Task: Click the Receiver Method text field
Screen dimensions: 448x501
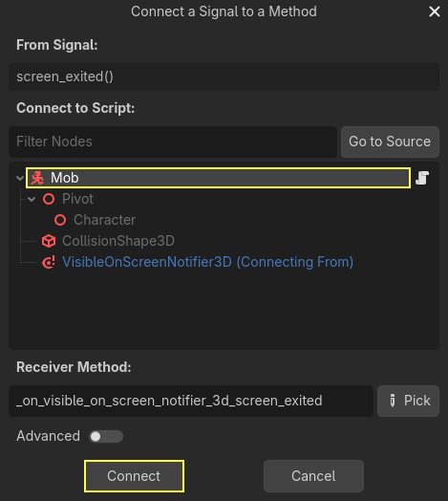Action: [x=191, y=401]
